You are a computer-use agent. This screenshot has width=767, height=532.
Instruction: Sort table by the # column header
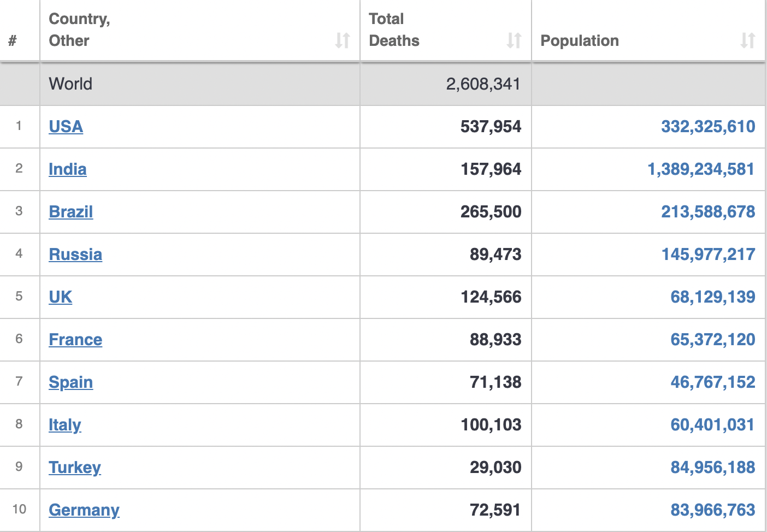click(13, 40)
